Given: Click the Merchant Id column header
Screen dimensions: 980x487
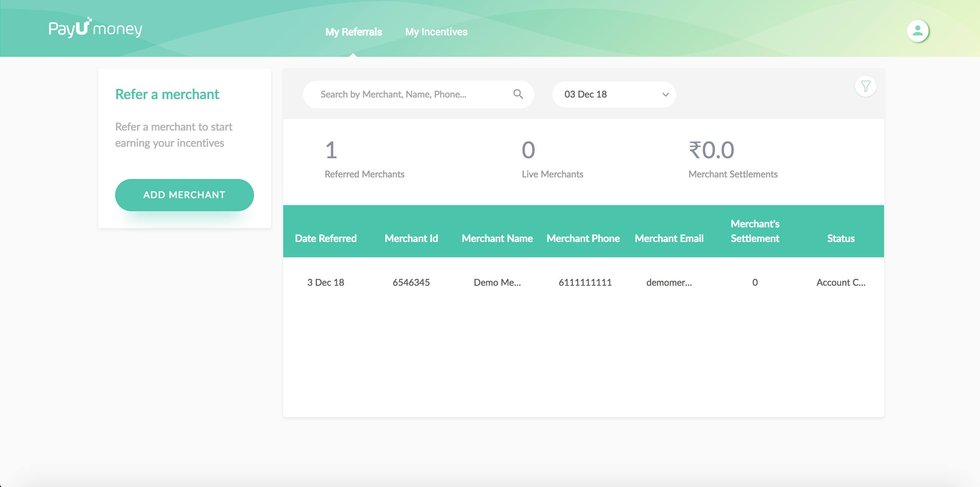Looking at the screenshot, I should tap(411, 239).
